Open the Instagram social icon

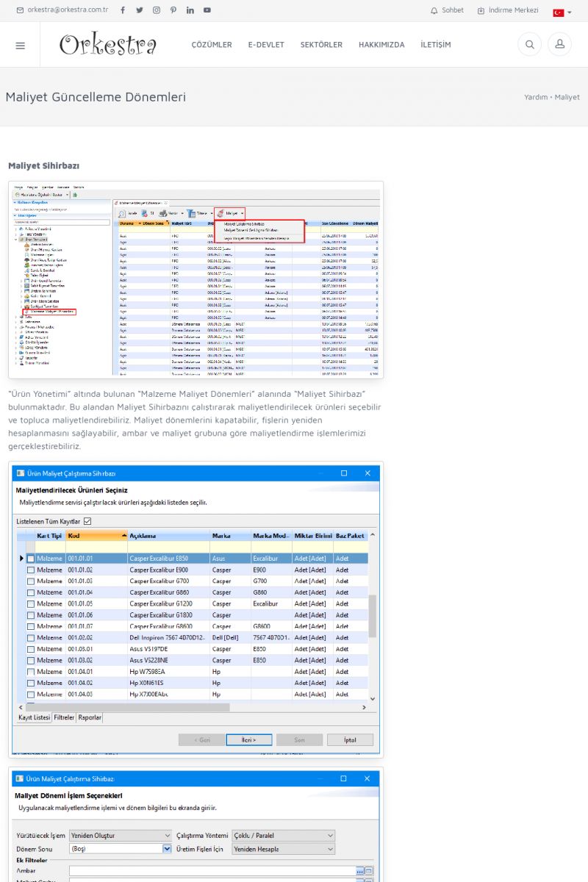[157, 10]
